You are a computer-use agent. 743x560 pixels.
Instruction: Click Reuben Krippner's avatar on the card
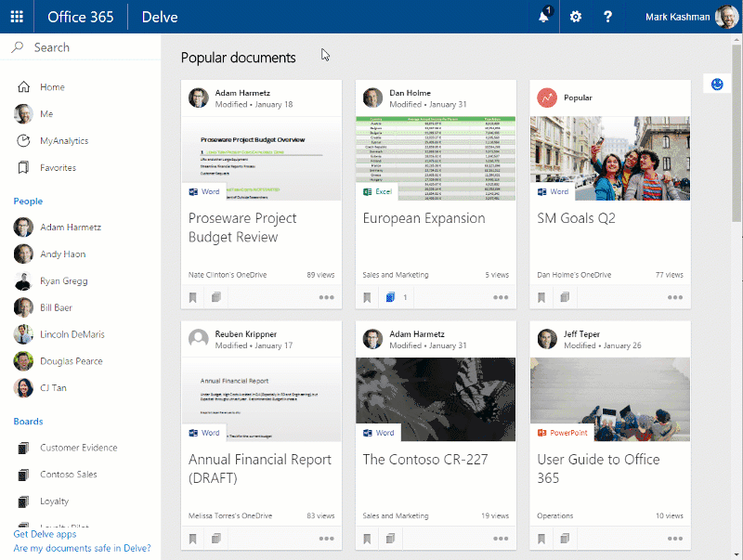pyautogui.click(x=199, y=339)
